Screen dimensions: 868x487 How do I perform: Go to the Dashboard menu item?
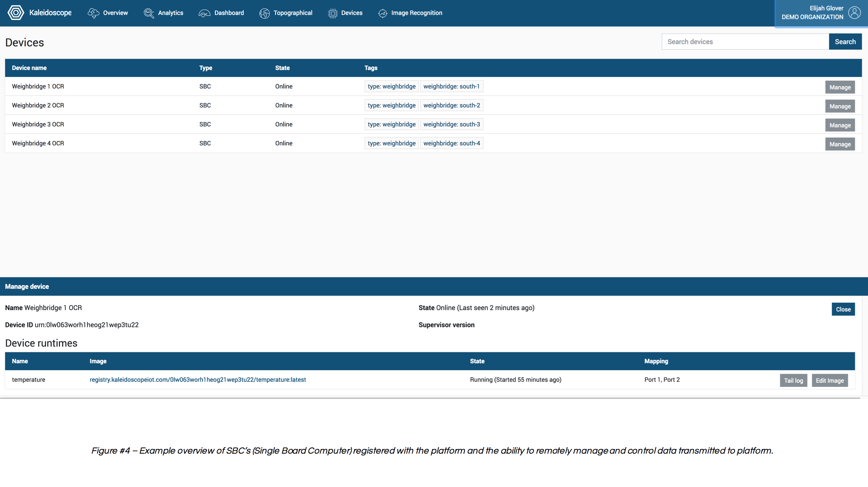(221, 13)
